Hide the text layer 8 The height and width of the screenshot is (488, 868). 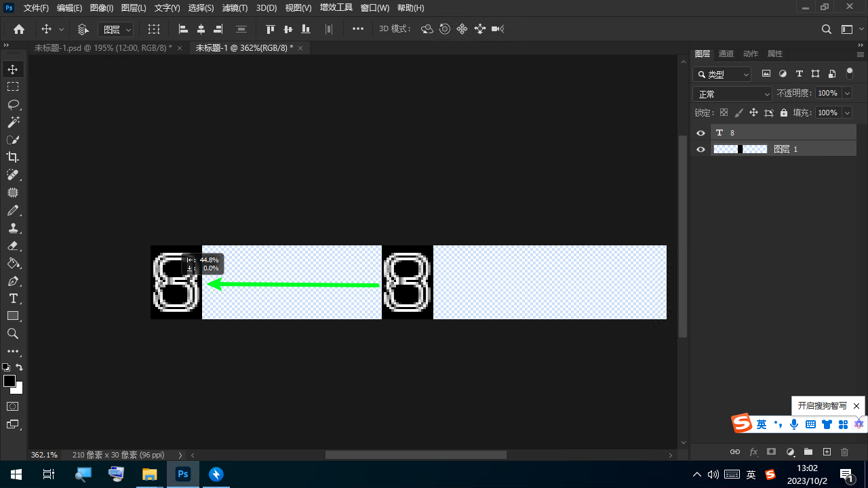(x=701, y=133)
